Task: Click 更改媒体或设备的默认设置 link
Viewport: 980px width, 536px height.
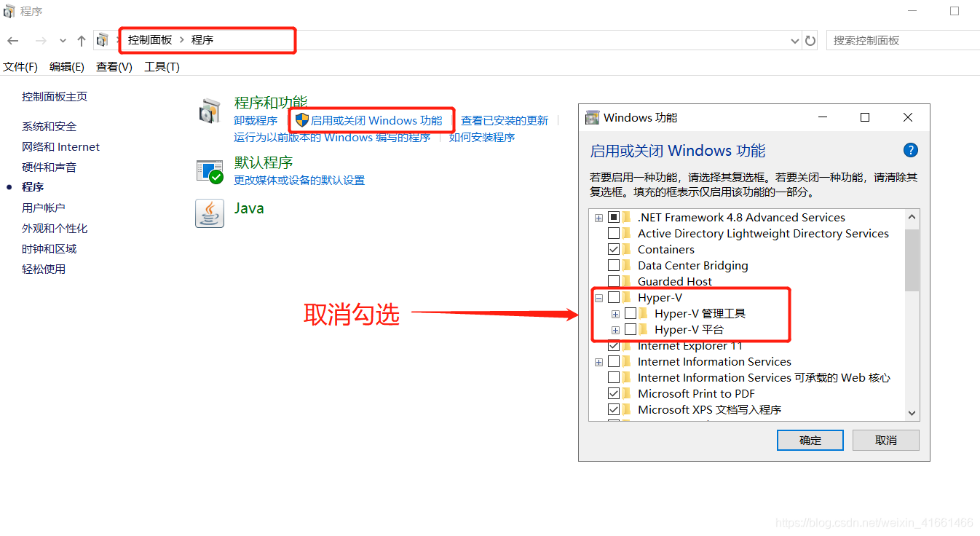Action: pyautogui.click(x=299, y=181)
